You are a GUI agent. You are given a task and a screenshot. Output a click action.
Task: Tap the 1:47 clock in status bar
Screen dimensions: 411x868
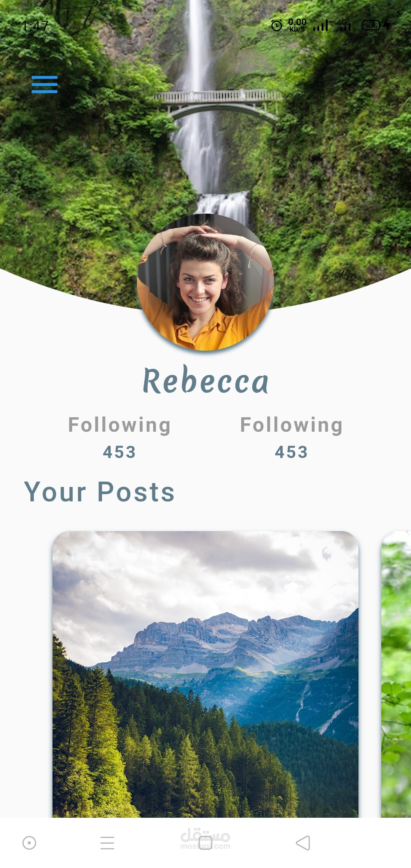35,26
